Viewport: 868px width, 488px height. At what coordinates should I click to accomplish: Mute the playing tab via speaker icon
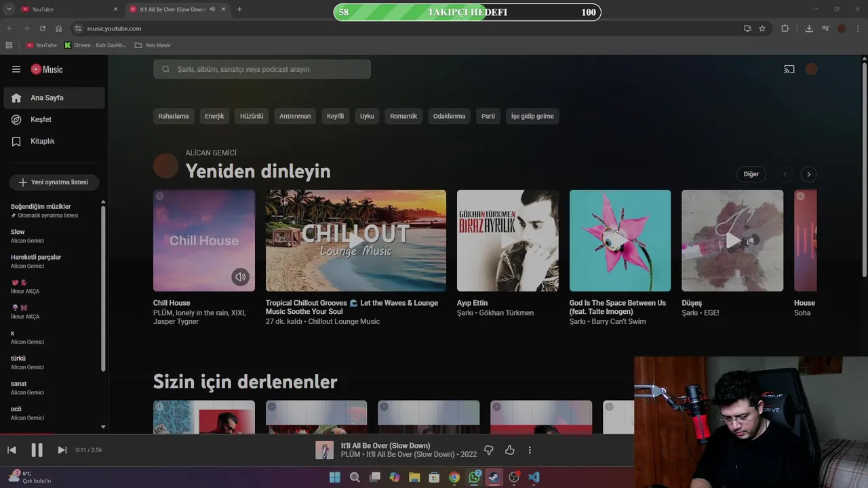tap(212, 9)
